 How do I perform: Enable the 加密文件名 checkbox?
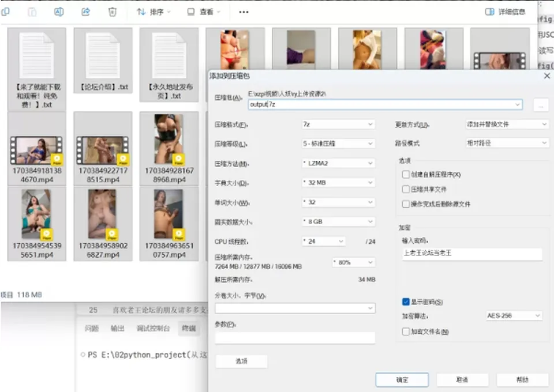click(406, 331)
